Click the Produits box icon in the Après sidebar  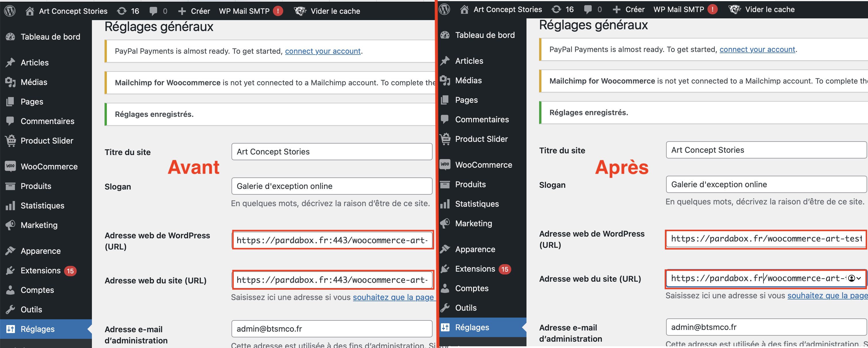click(x=445, y=184)
